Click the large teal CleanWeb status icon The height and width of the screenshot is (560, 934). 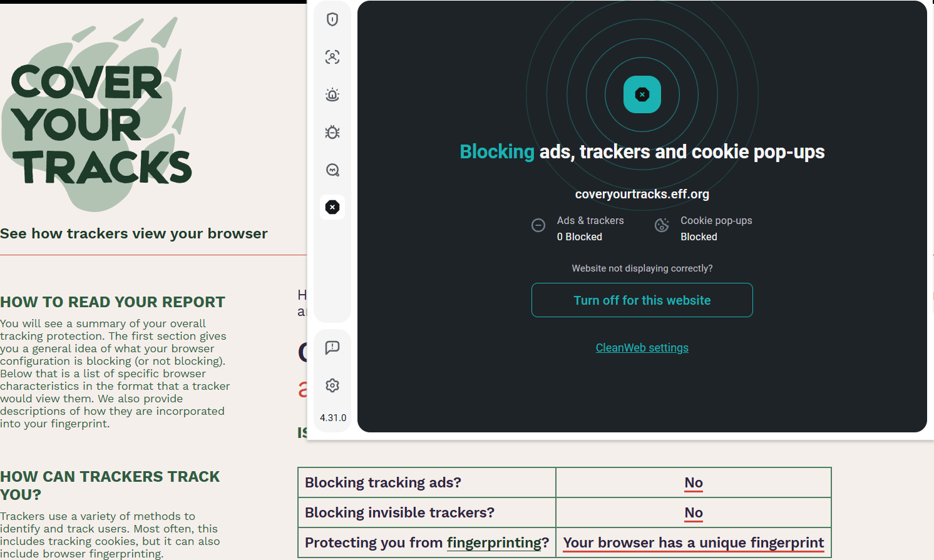coord(642,94)
